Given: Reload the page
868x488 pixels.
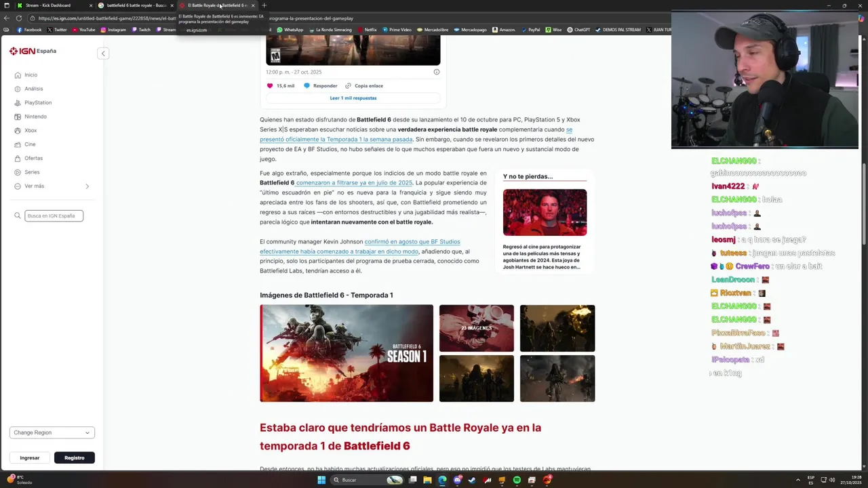Looking at the screenshot, I should coord(18,18).
